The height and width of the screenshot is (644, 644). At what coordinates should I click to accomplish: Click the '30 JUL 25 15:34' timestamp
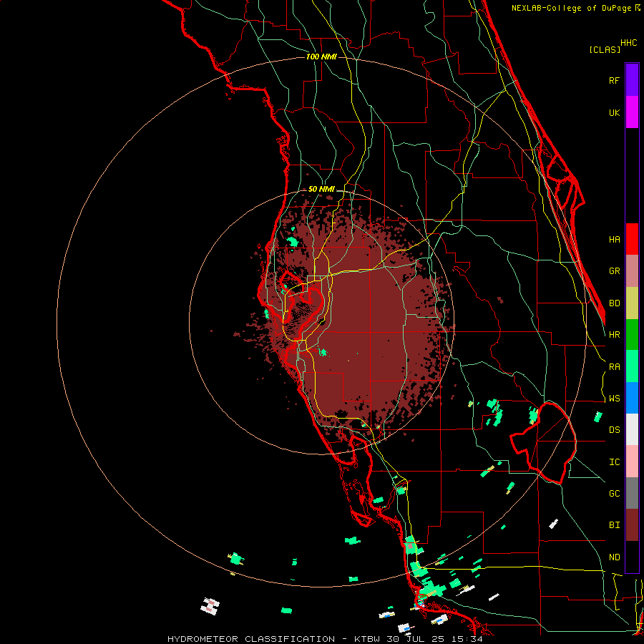[434, 639]
